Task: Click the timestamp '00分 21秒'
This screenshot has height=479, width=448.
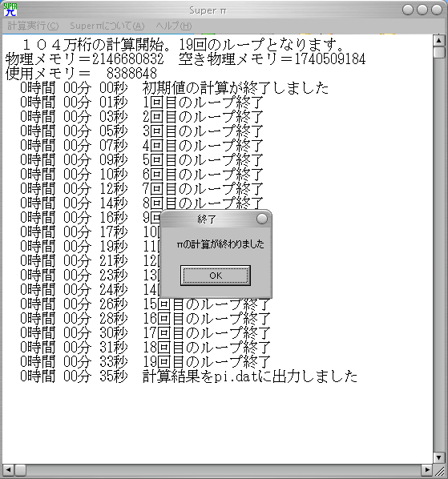Action: 95,261
